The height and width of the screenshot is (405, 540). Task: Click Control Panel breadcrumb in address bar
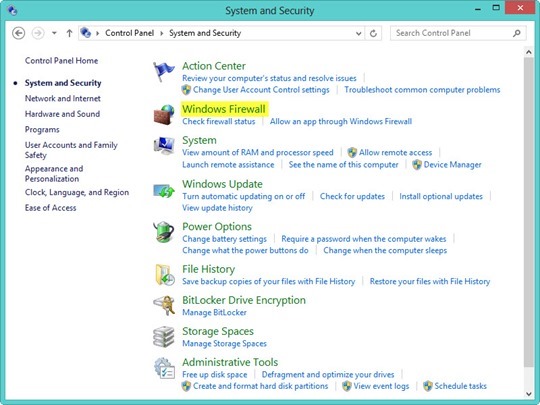[x=129, y=33]
